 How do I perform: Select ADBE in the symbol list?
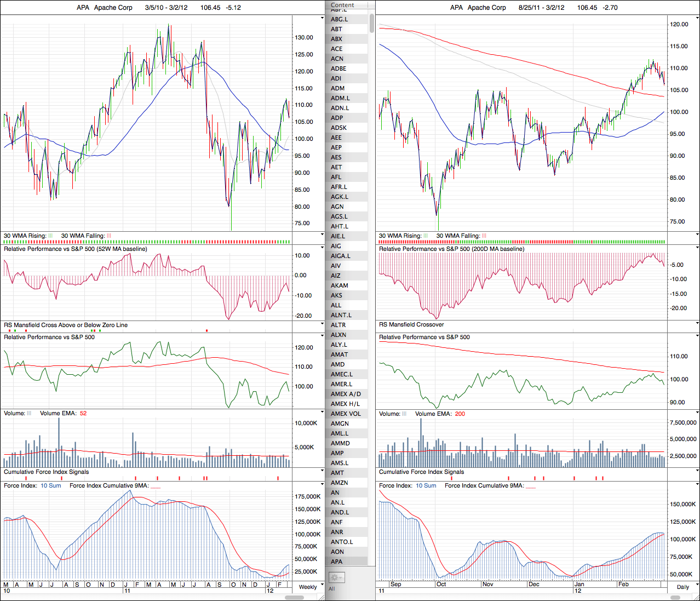click(347, 68)
